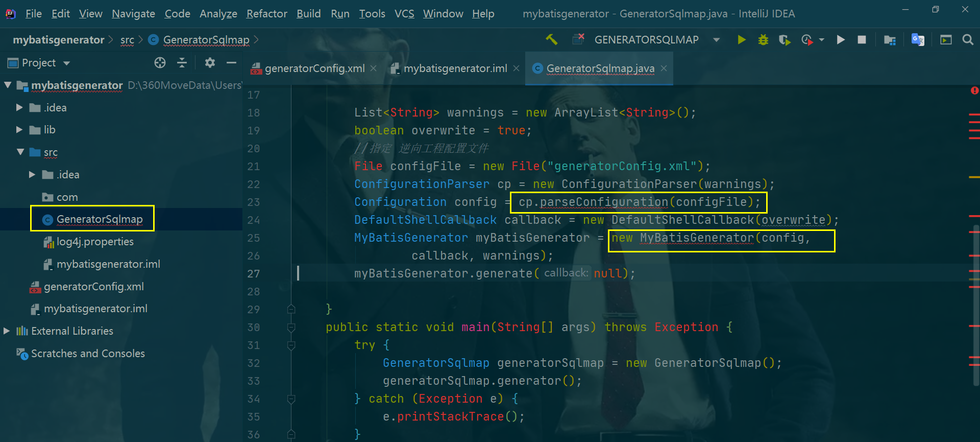Open the Navigate menu
The width and height of the screenshot is (980, 442).
(x=133, y=13)
